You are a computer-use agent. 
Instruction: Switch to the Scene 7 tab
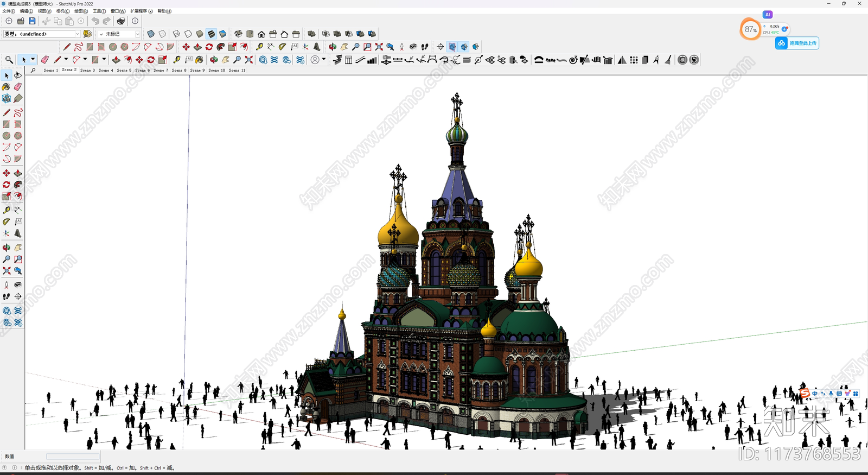tap(161, 70)
